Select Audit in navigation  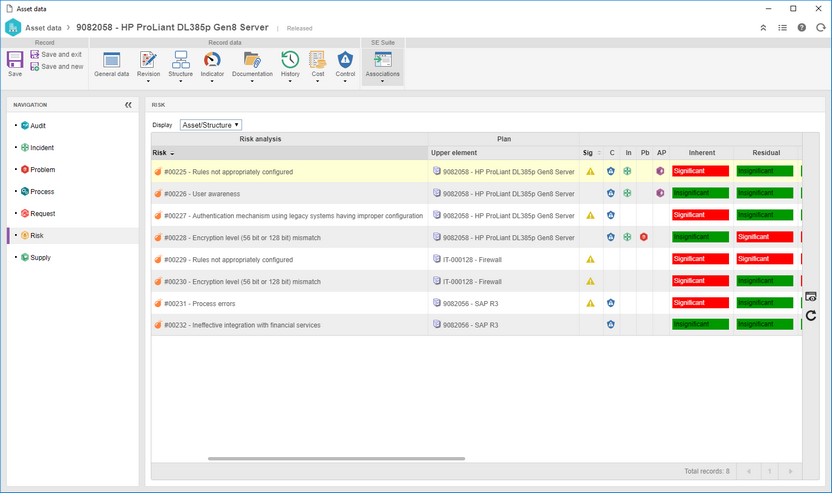click(33, 126)
